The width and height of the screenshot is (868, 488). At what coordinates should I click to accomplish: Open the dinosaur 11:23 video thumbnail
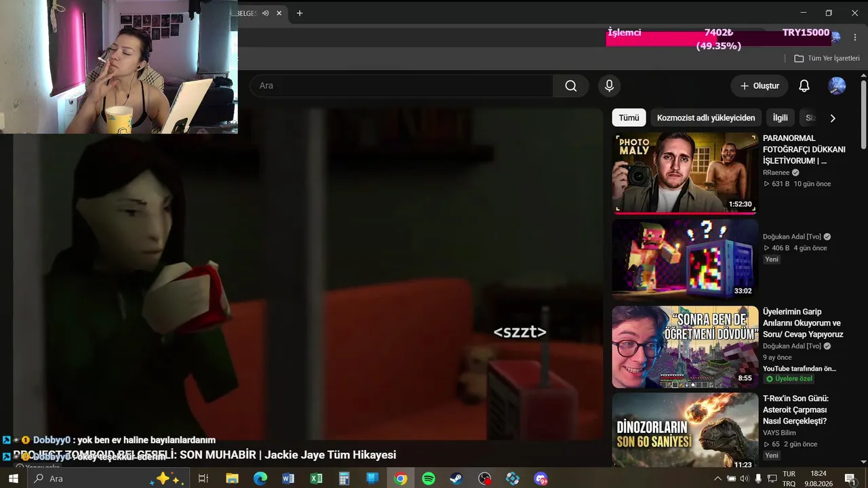(x=685, y=430)
